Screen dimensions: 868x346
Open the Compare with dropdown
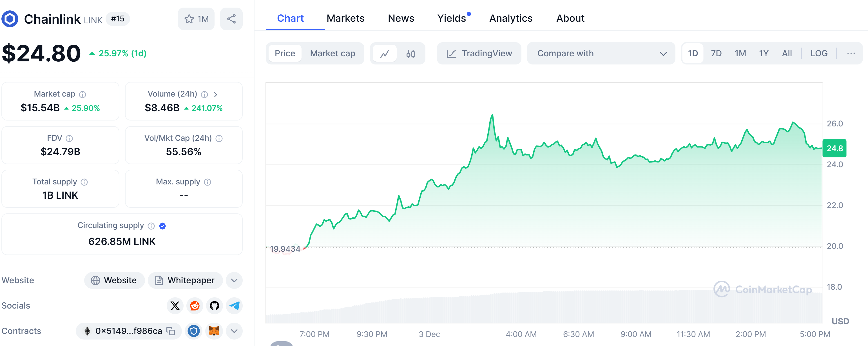(601, 53)
